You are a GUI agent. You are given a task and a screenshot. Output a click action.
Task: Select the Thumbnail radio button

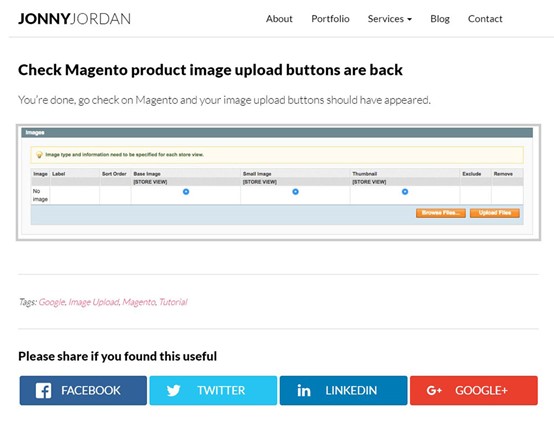(x=405, y=192)
